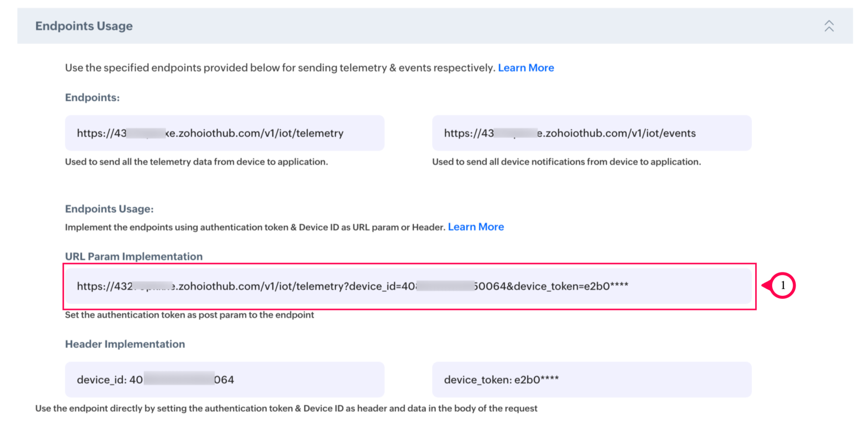Select the events endpoint URL box
The height and width of the screenshot is (446, 868).
tap(591, 133)
